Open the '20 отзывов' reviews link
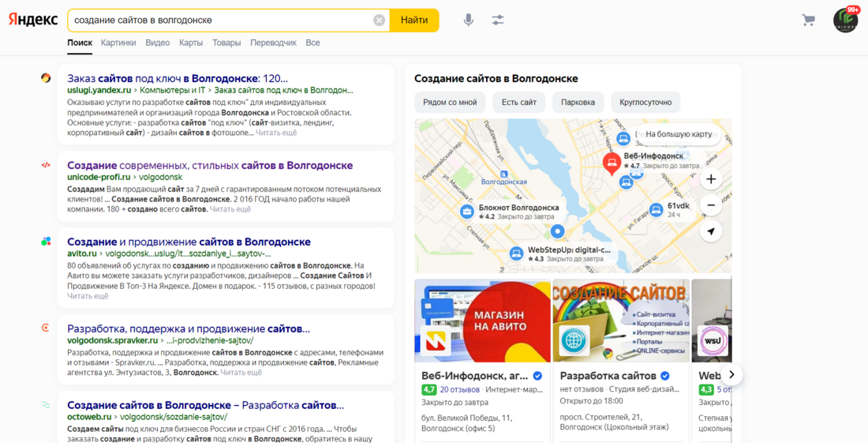Screen dimensions: 868x443 click(459, 390)
